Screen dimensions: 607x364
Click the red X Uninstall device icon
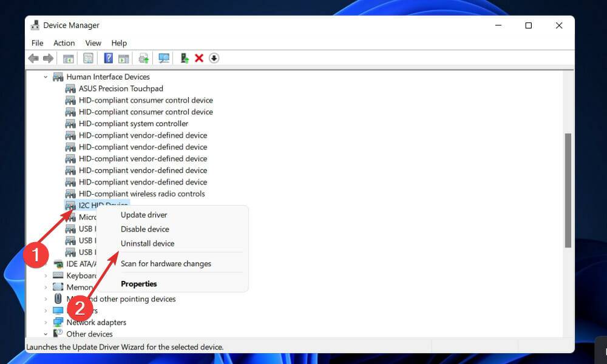tap(199, 58)
